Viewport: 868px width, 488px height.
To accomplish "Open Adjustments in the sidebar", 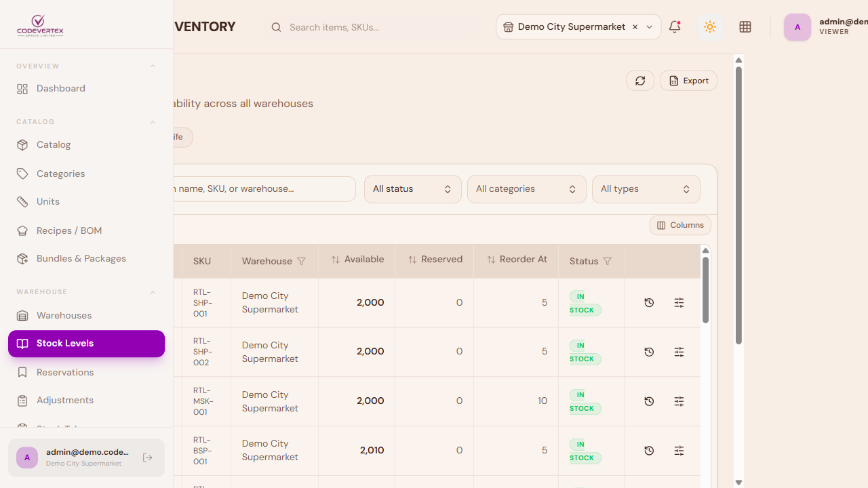I will [86, 401].
